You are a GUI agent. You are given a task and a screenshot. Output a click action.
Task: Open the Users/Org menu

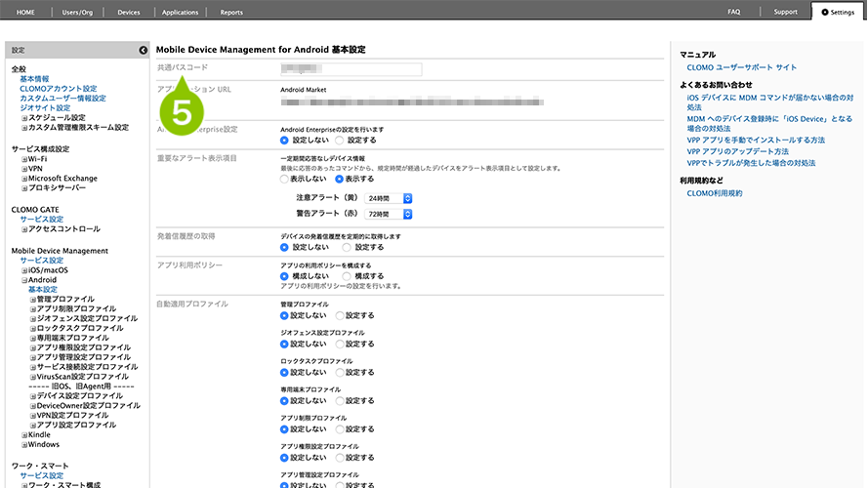coord(77,12)
